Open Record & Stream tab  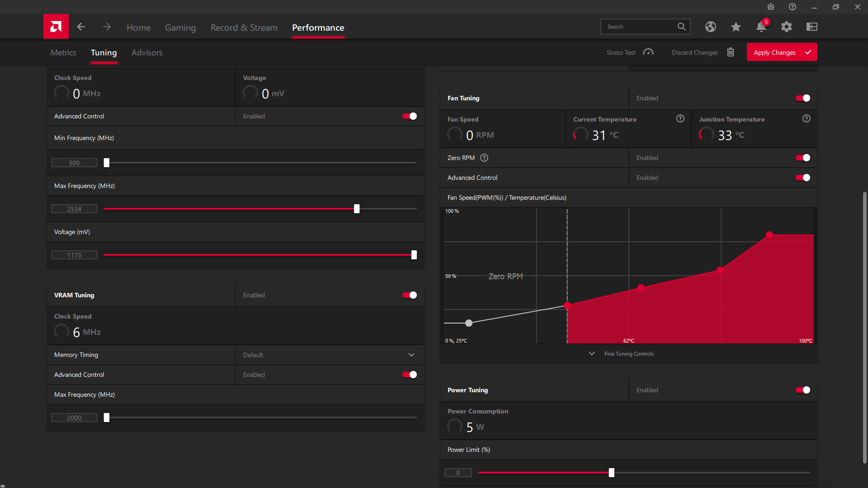click(244, 28)
